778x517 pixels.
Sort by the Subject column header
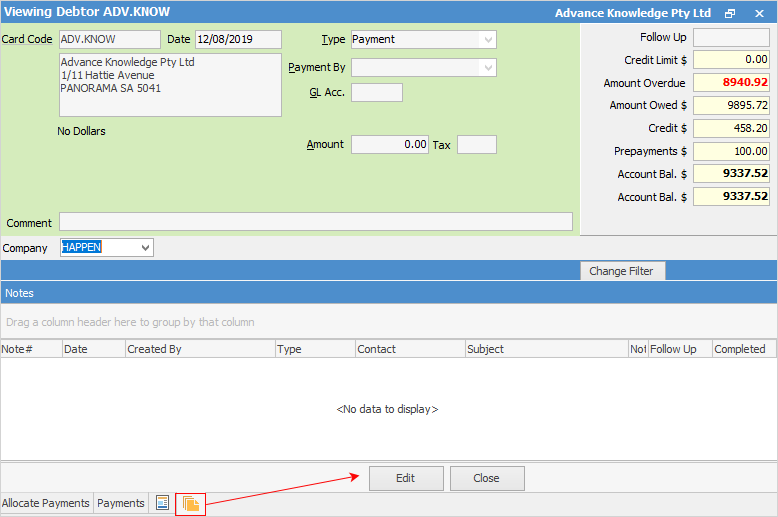(547, 349)
